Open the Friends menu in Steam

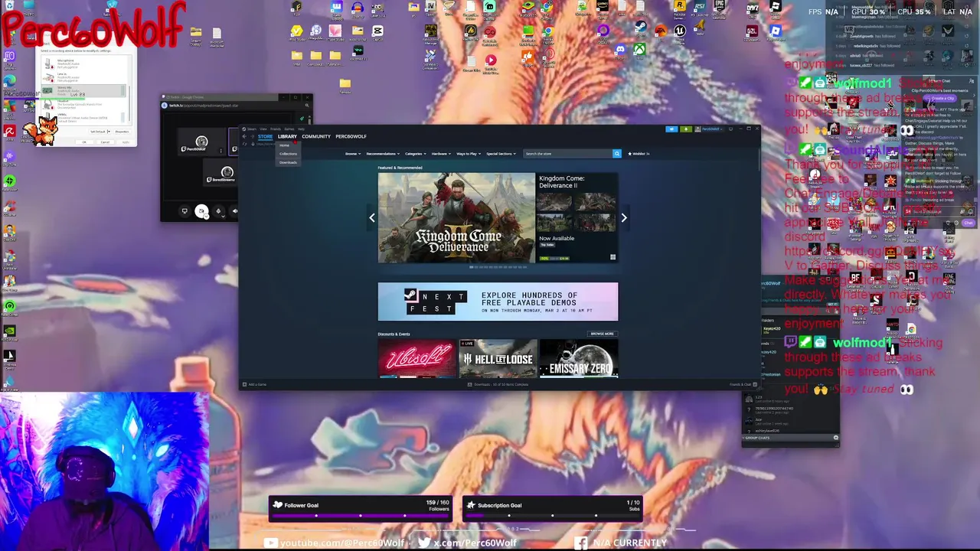pyautogui.click(x=276, y=129)
